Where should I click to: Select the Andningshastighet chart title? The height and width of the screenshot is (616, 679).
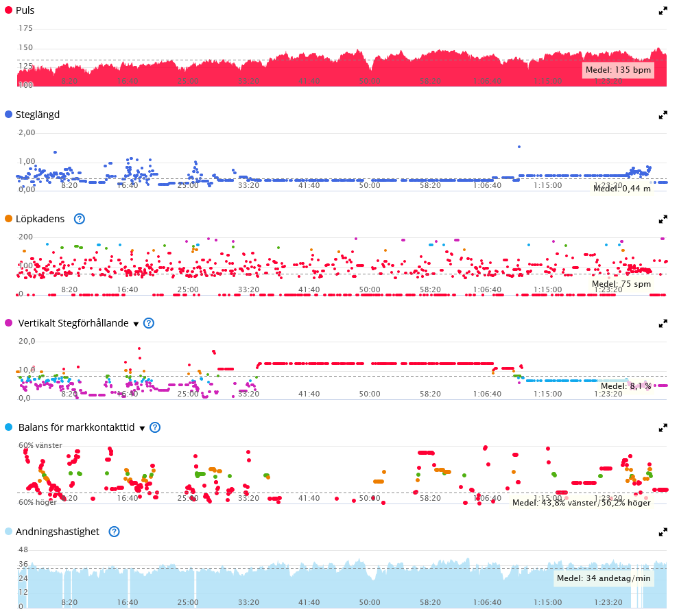click(x=57, y=532)
